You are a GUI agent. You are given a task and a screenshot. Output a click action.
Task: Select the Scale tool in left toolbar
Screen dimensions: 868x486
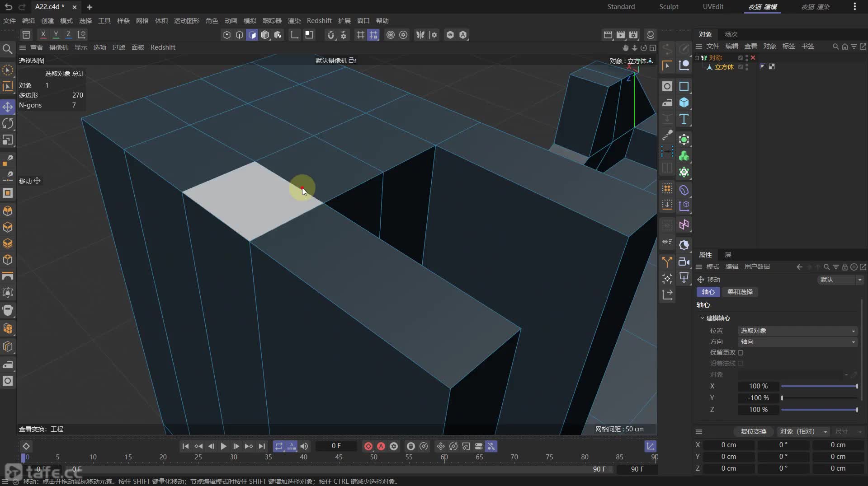coord(8,140)
